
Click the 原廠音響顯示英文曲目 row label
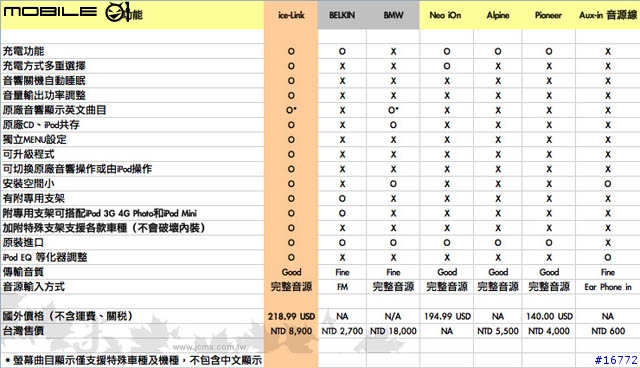coord(54,110)
